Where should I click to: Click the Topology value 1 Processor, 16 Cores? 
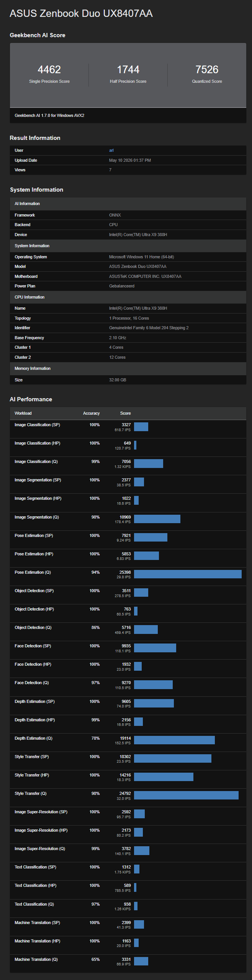click(129, 318)
